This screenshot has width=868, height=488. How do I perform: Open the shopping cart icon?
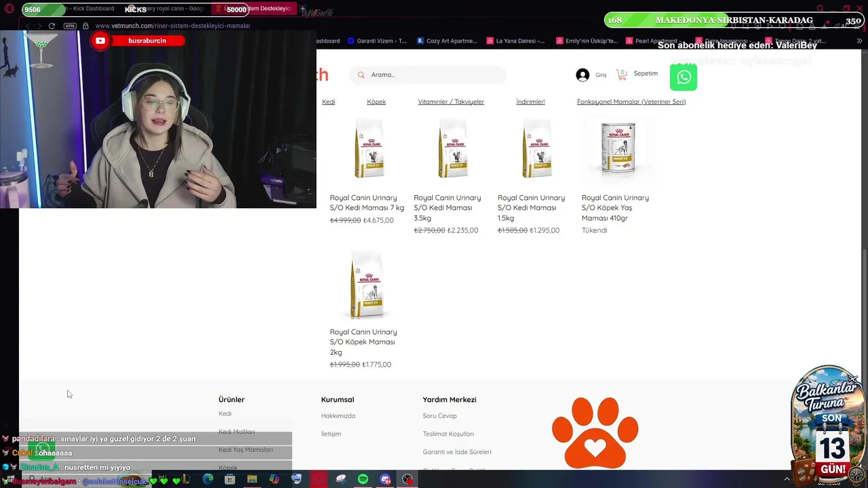pos(621,74)
